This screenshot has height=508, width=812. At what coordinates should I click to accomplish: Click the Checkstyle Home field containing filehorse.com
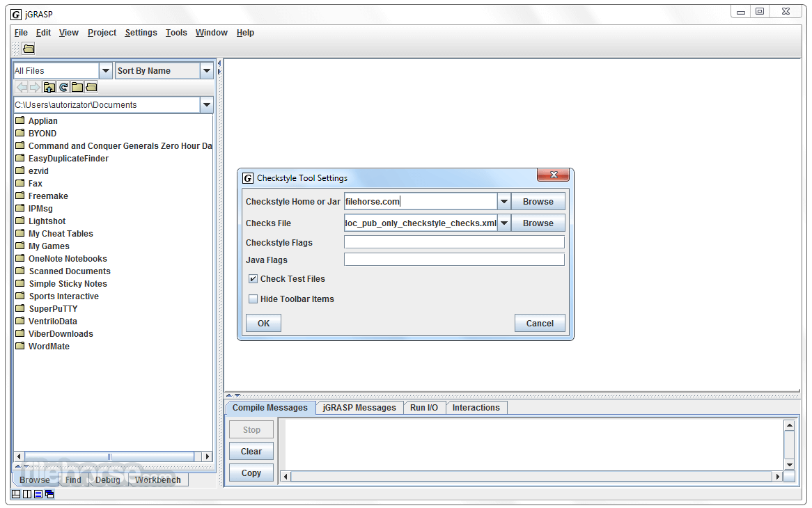421,201
